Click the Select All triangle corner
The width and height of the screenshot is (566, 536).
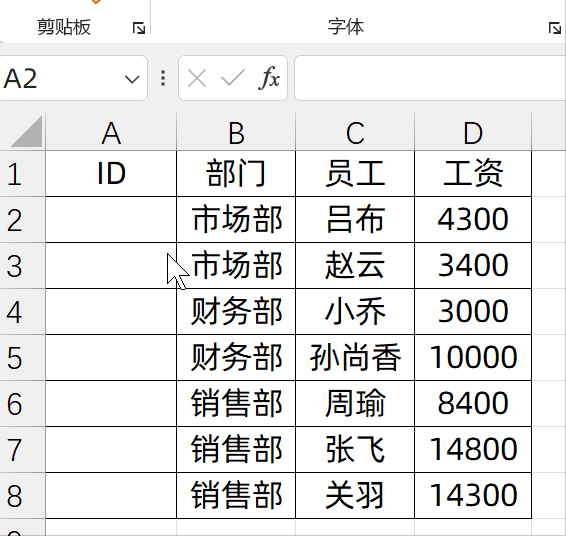coord(26,131)
